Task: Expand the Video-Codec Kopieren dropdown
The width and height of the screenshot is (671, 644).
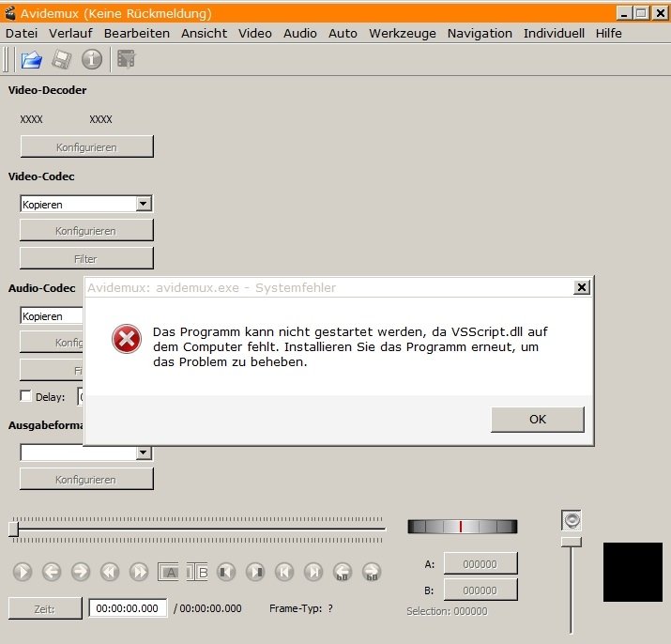Action: [144, 204]
